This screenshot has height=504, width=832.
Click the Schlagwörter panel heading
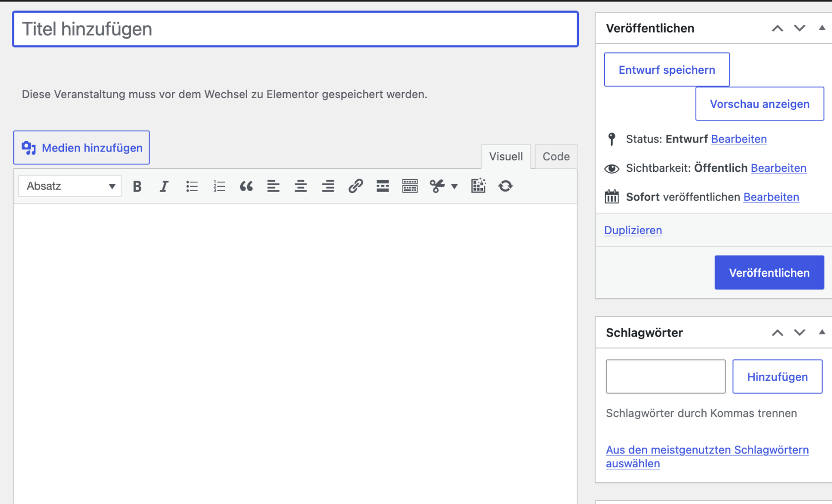coord(644,333)
